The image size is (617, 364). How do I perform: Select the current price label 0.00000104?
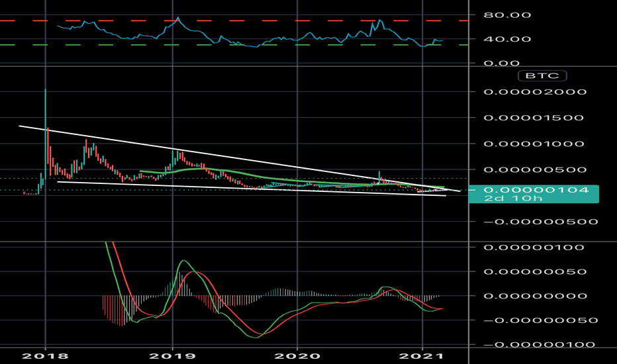536,190
